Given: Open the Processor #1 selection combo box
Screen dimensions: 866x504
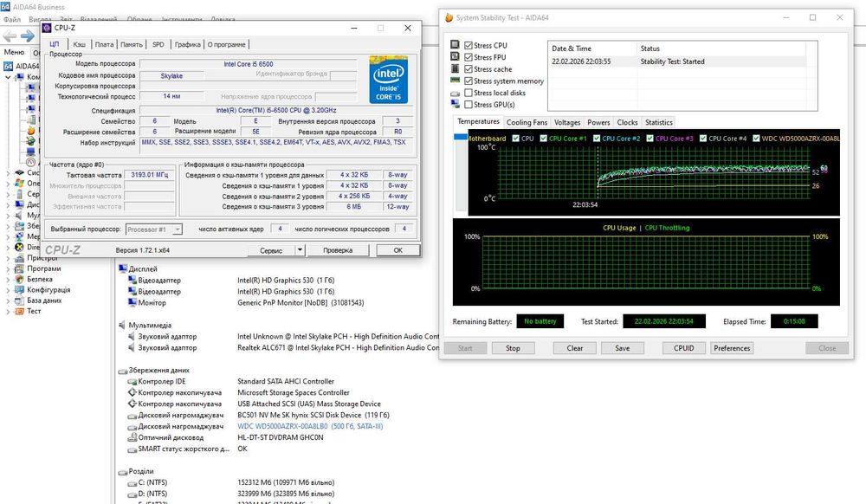Looking at the screenshot, I should tap(154, 229).
